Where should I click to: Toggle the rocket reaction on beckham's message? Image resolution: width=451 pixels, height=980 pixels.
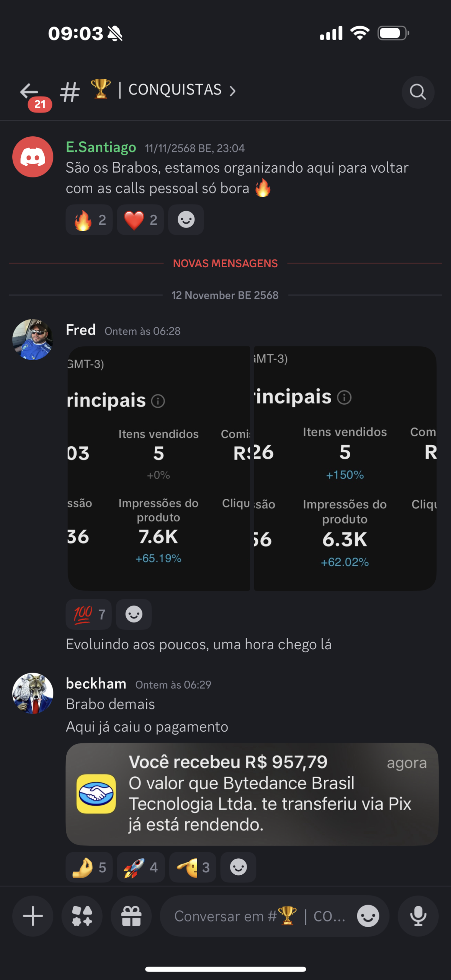141,867
